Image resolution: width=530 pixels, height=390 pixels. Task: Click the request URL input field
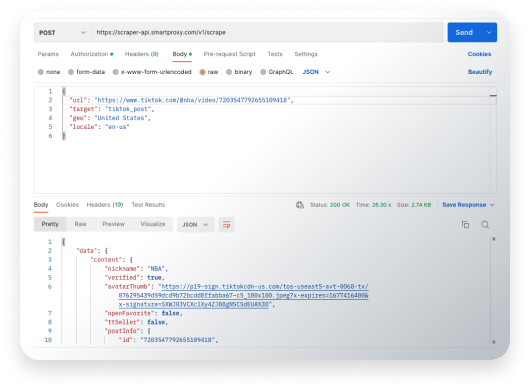click(x=268, y=32)
